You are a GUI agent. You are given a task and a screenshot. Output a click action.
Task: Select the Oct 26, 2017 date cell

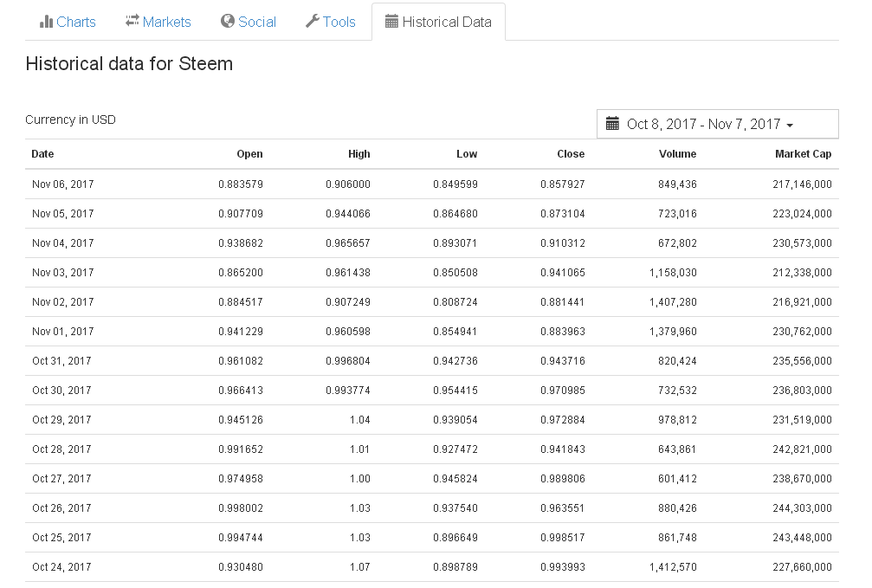[61, 508]
